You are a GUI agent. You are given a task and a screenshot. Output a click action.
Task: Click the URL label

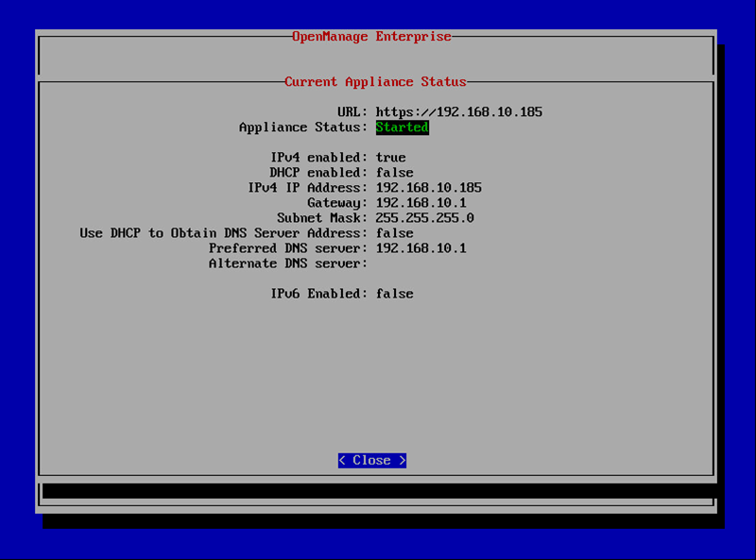pos(352,111)
